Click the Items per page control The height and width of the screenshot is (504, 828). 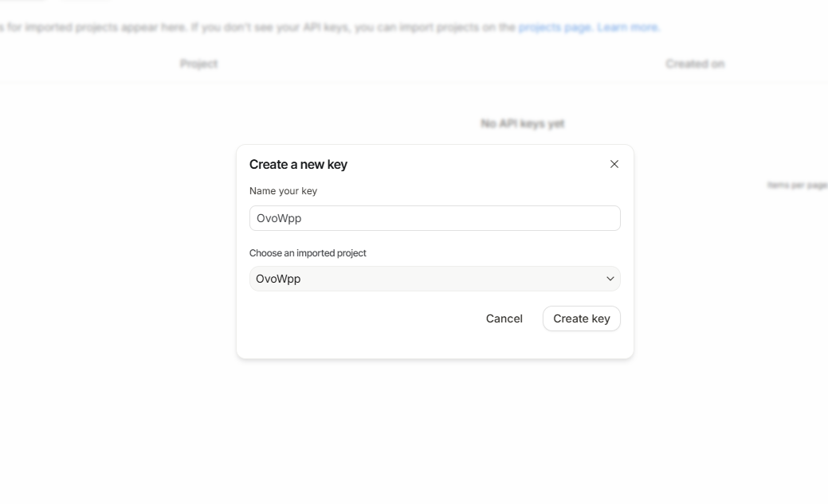pos(797,185)
